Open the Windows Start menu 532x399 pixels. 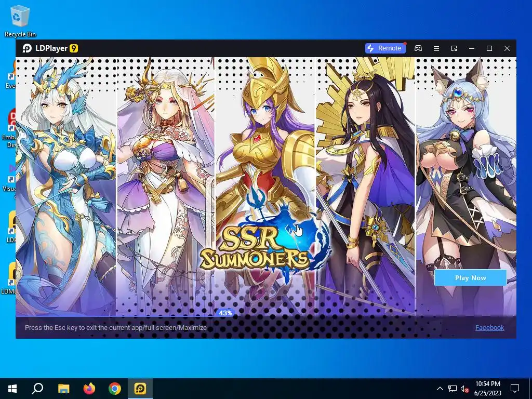(x=12, y=389)
